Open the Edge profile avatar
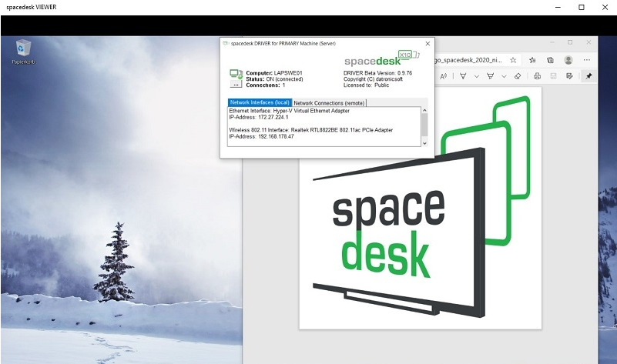 [568, 60]
